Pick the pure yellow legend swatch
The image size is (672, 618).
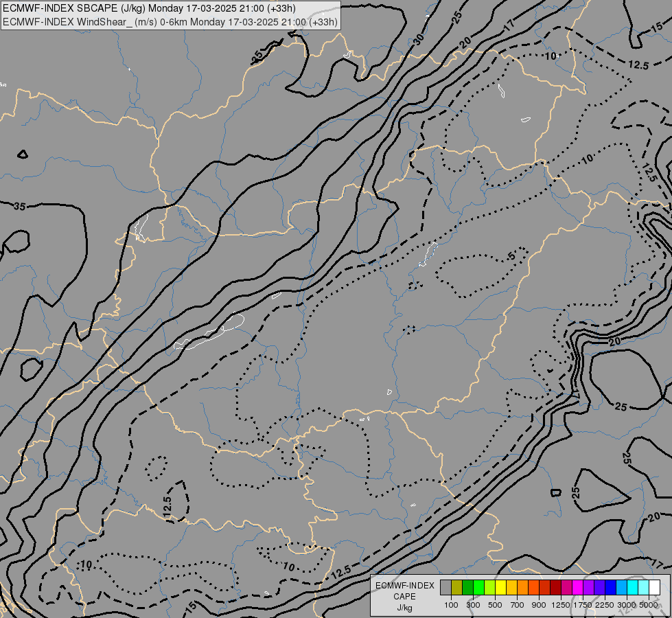(500, 588)
